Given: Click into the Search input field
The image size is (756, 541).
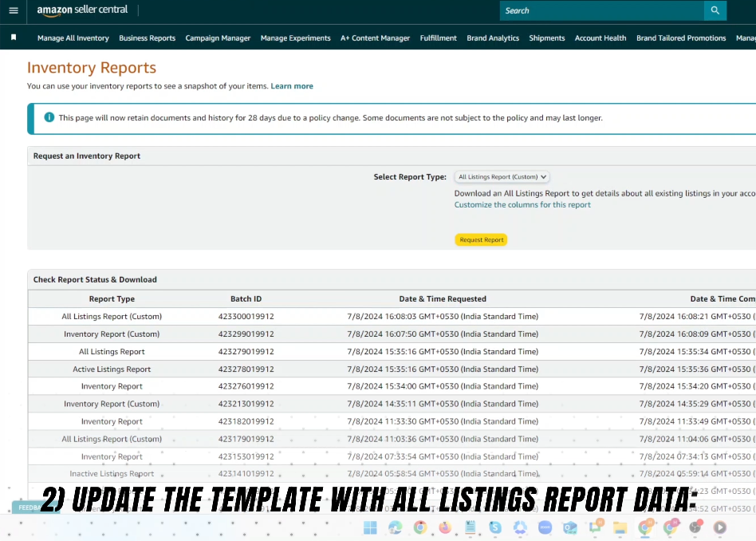Looking at the screenshot, I should [x=602, y=10].
